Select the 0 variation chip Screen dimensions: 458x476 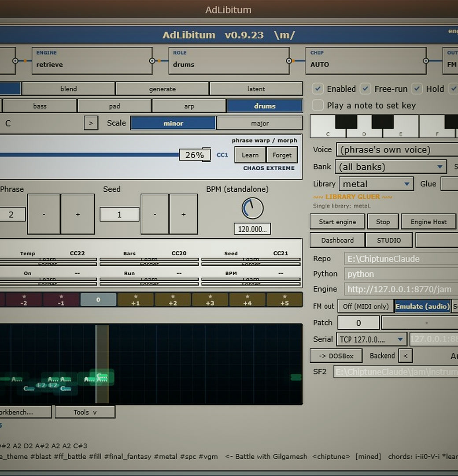tap(98, 300)
